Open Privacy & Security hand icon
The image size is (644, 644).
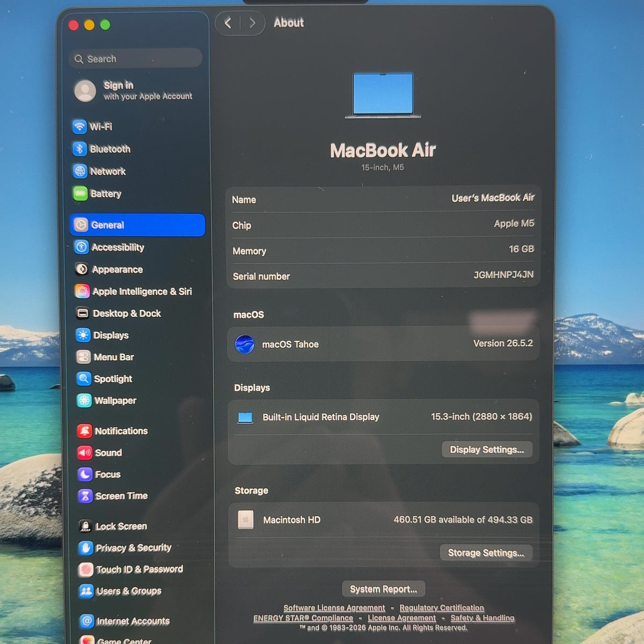86,547
